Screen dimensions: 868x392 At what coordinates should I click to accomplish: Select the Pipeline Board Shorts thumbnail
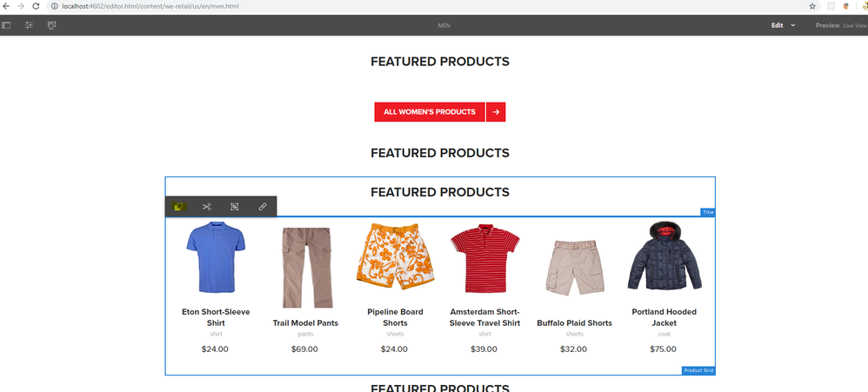click(x=395, y=258)
